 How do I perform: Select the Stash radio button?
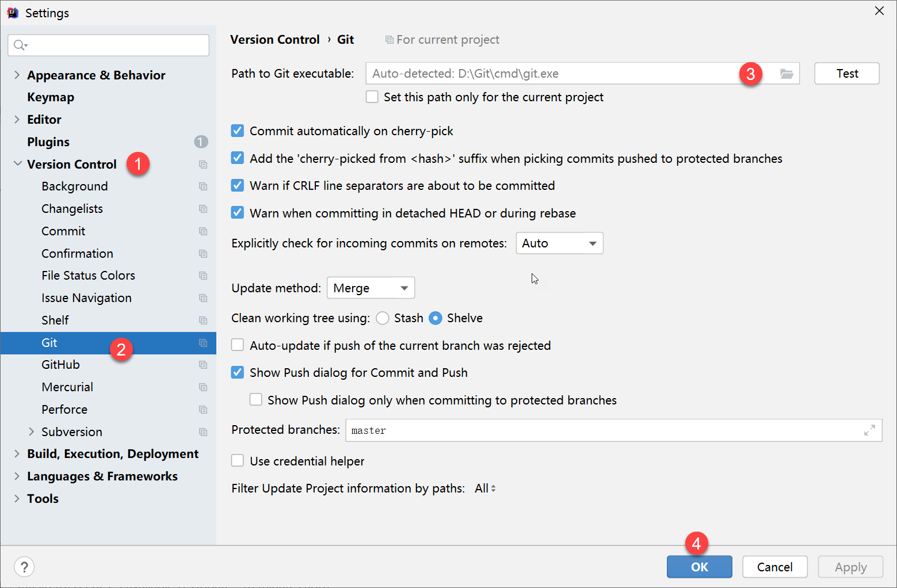pos(383,318)
